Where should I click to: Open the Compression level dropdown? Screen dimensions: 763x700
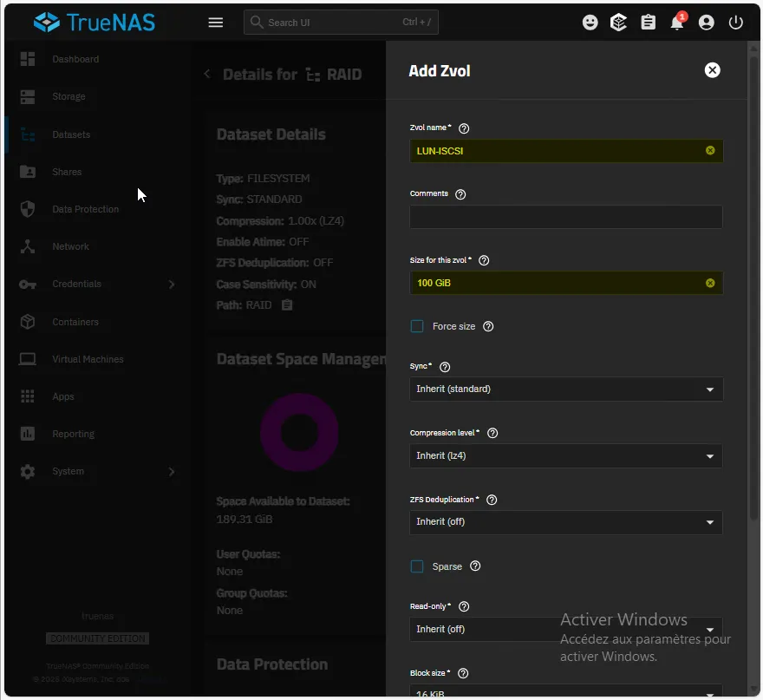point(565,455)
